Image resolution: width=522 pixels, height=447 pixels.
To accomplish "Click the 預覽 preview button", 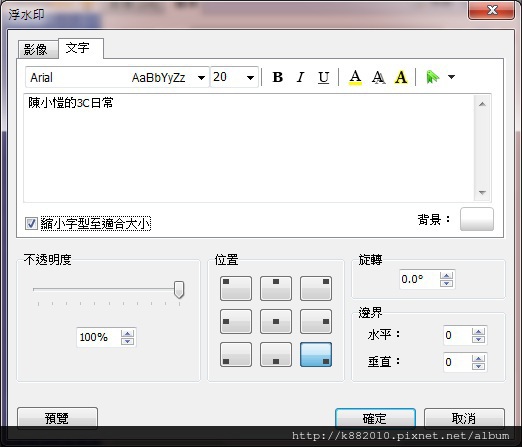I will click(57, 418).
